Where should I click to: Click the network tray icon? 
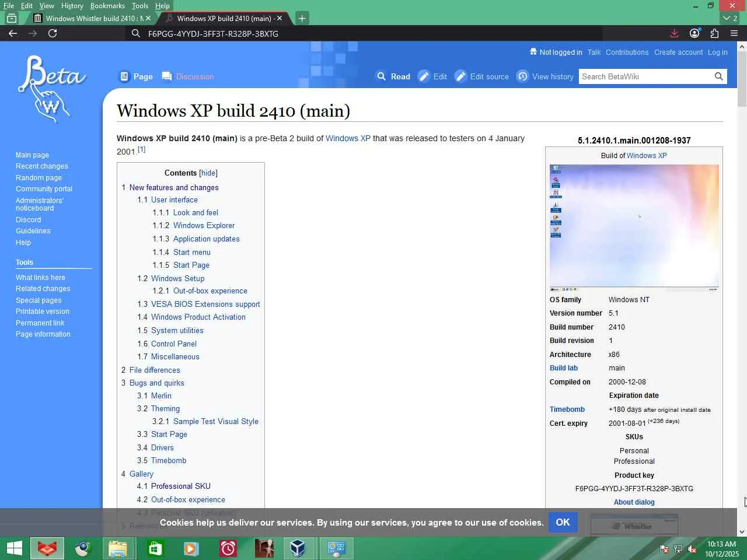tap(678, 549)
